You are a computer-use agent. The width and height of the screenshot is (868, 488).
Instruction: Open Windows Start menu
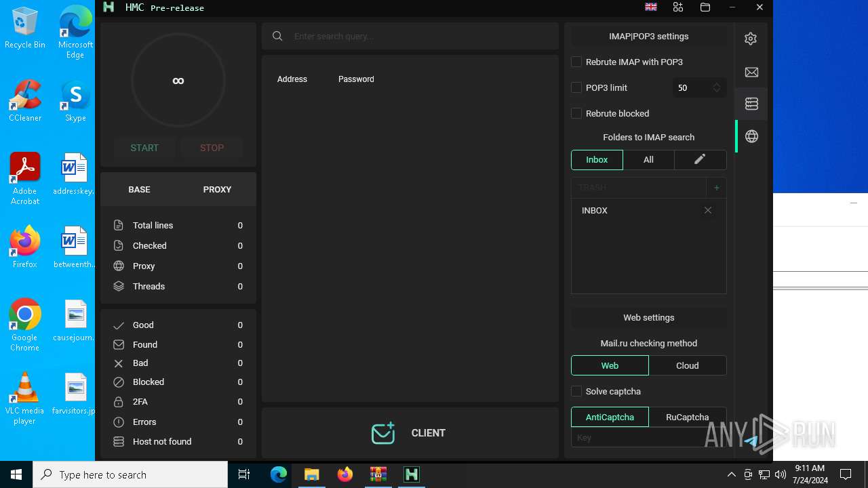(x=16, y=474)
